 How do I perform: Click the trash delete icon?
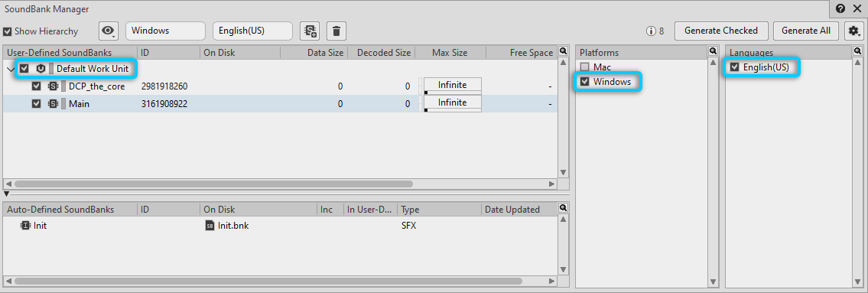click(336, 31)
